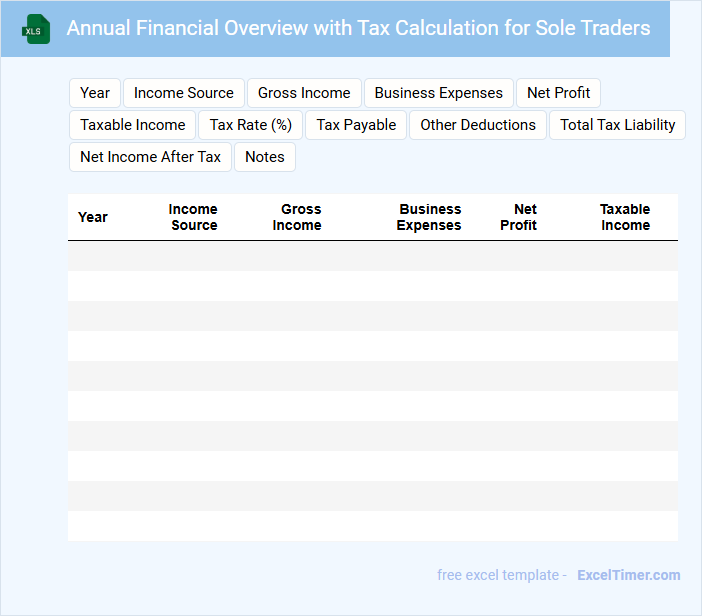
Task: Select the Other Deductions tag
Action: [478, 125]
